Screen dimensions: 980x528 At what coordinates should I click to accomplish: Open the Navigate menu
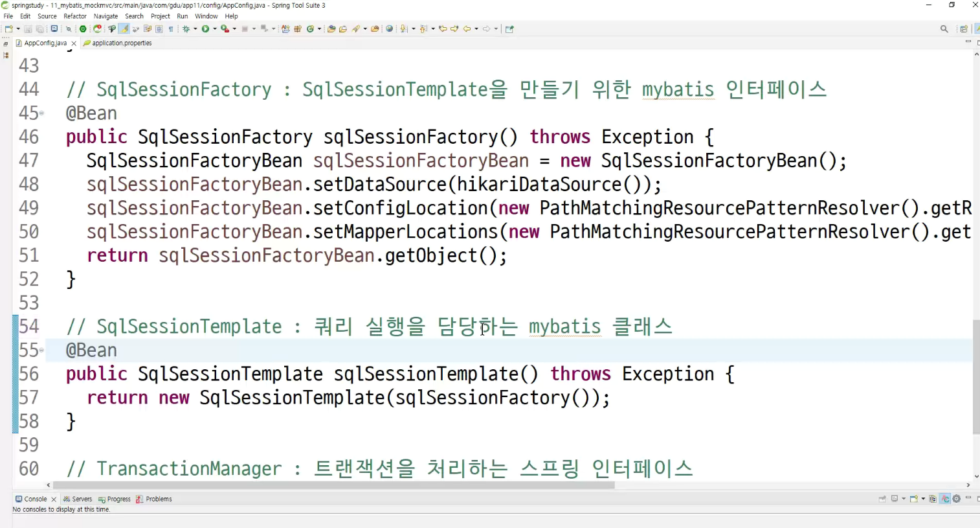pos(106,16)
